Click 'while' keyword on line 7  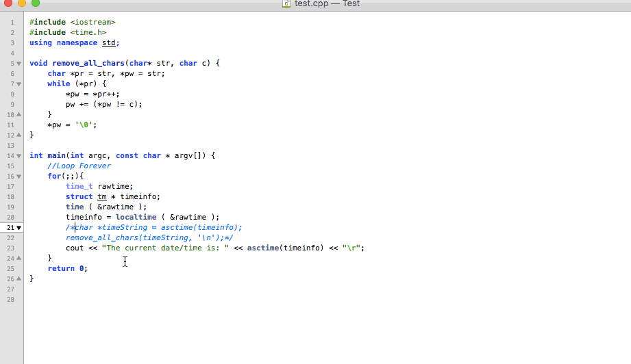click(x=59, y=83)
